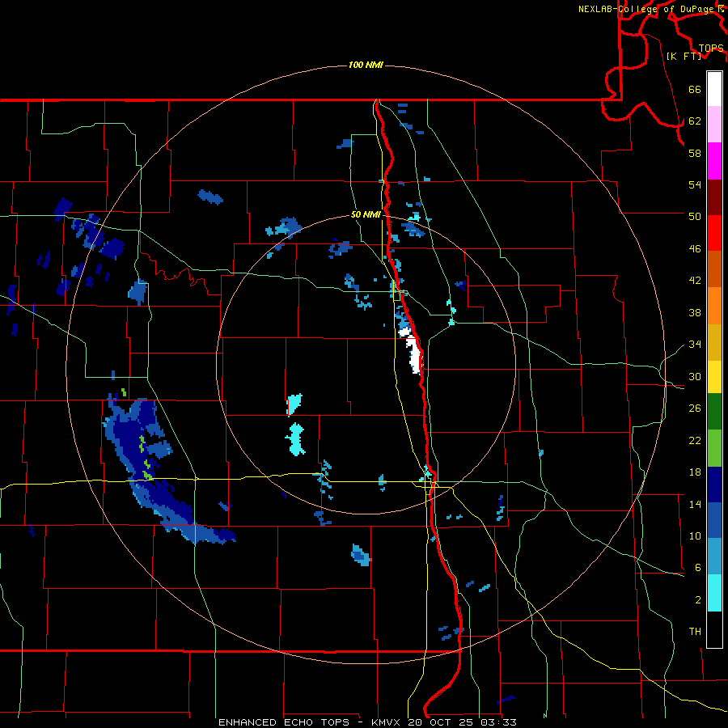Click the 34 legend value
Viewport: 728px width, 728px height.
(695, 344)
